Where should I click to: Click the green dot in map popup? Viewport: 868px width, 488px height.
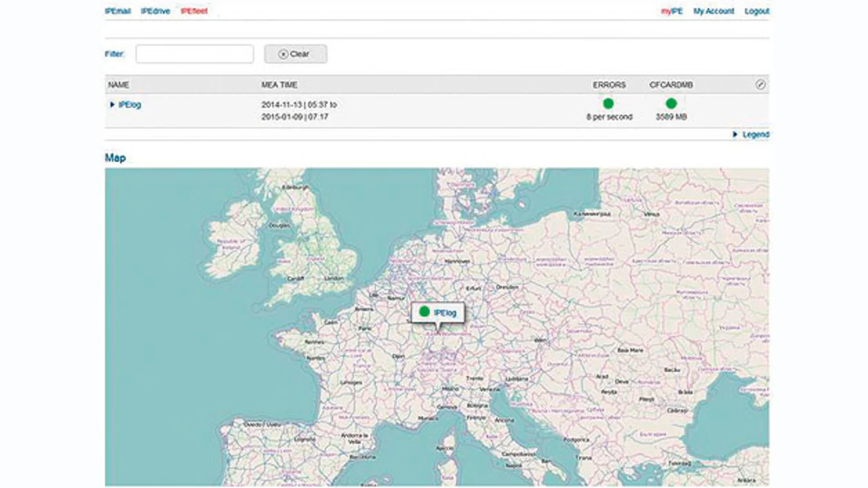tap(425, 312)
